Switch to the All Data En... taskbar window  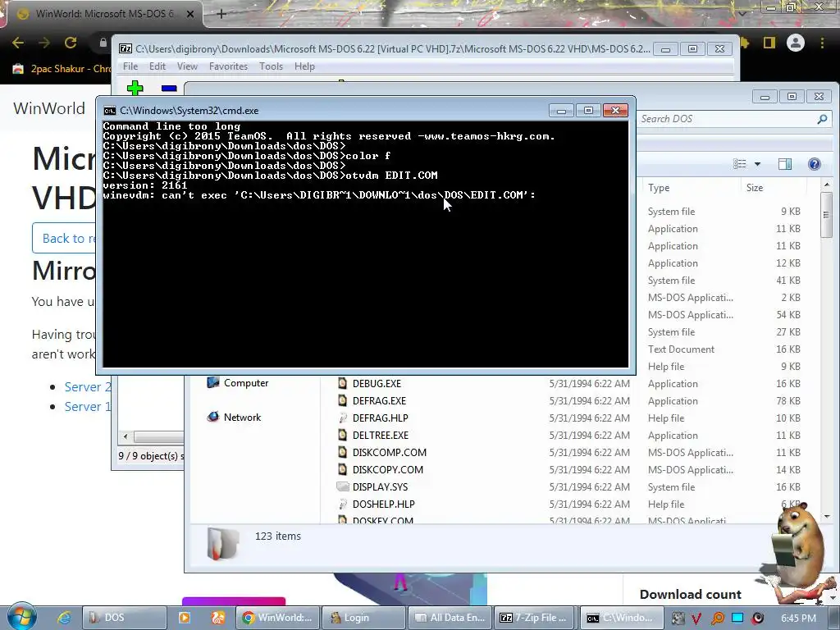tap(449, 618)
